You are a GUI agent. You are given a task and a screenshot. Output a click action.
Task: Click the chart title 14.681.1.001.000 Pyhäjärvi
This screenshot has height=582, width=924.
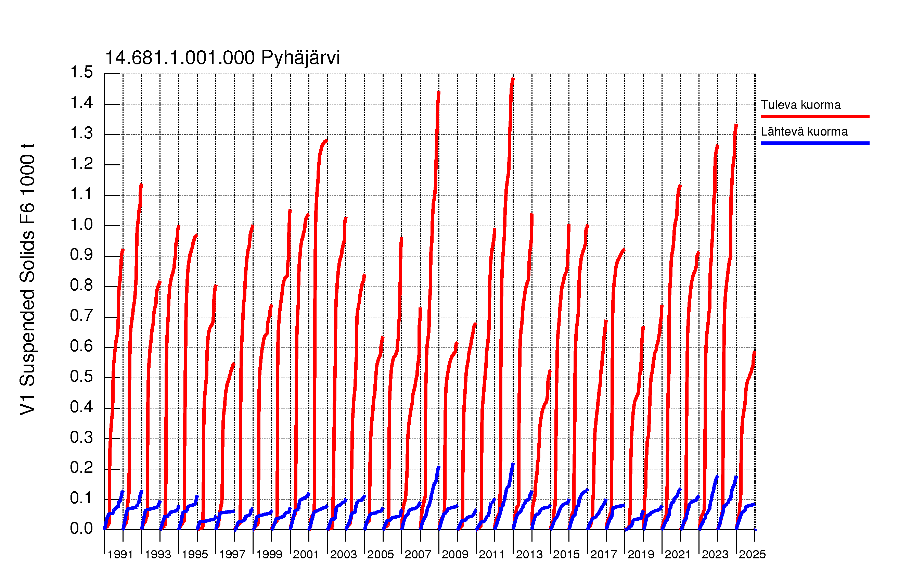[x=222, y=58]
